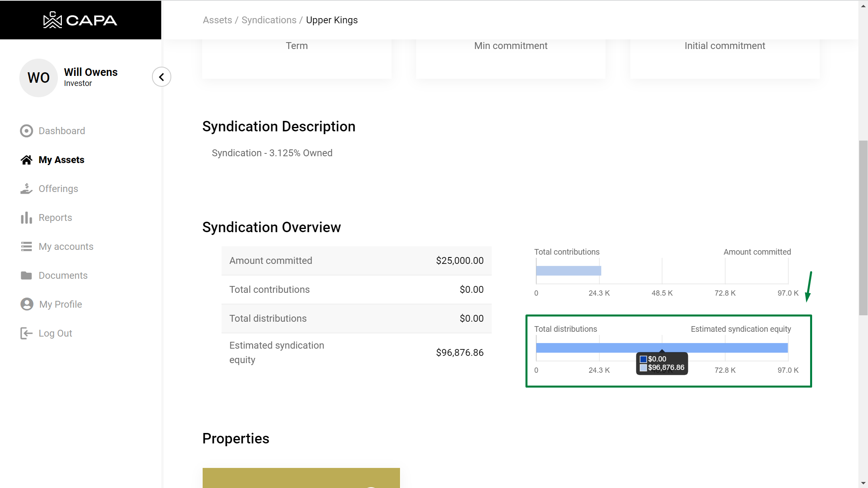
Task: Click the WO user avatar
Action: tap(39, 78)
